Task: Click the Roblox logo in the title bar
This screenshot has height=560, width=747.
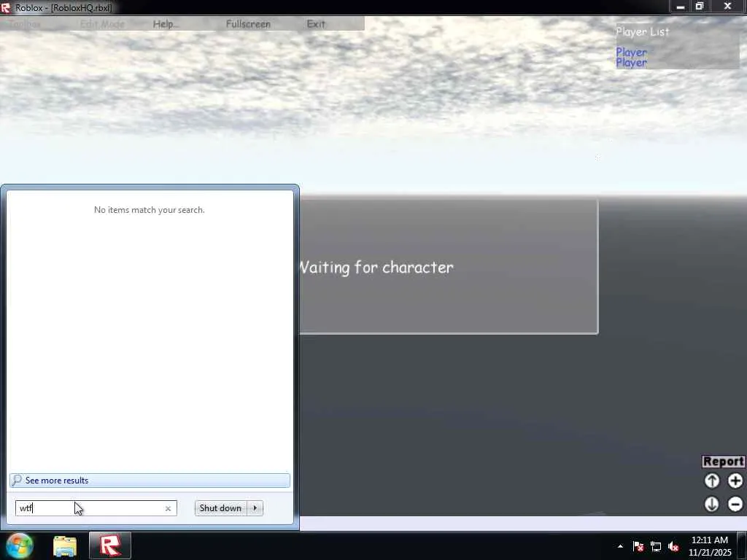Action: coord(6,7)
